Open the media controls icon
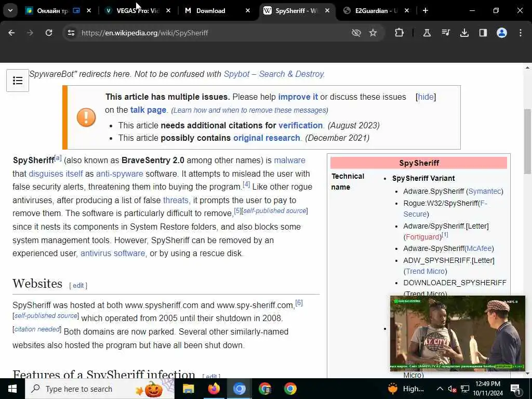The width and height of the screenshot is (532, 399). (446, 33)
